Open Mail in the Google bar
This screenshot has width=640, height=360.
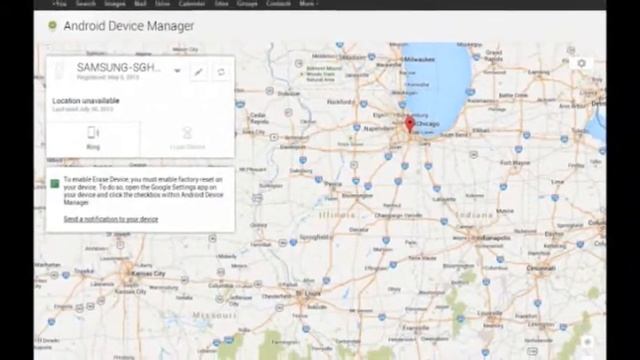140,4
